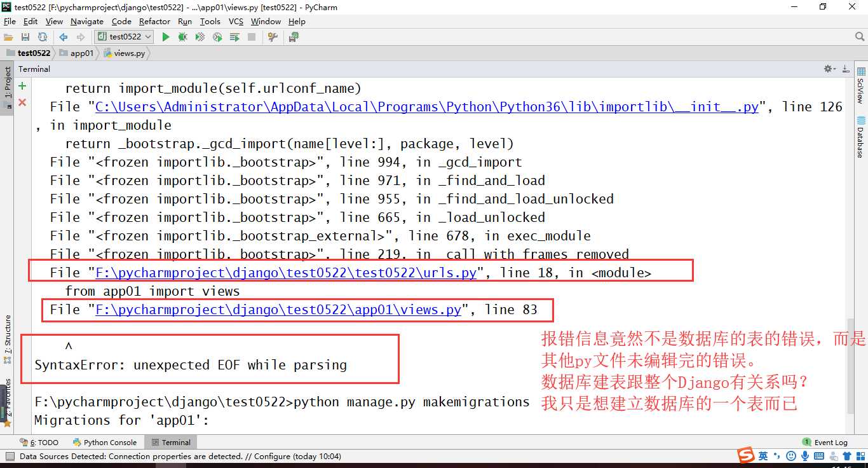
Task: Follow the test0522 urls.py file link
Action: point(286,273)
